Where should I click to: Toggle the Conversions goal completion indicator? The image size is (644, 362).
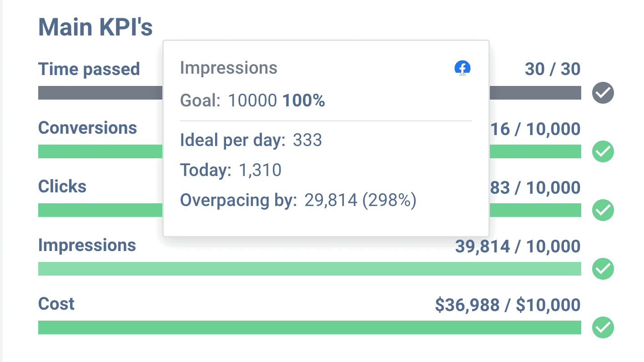[602, 151]
